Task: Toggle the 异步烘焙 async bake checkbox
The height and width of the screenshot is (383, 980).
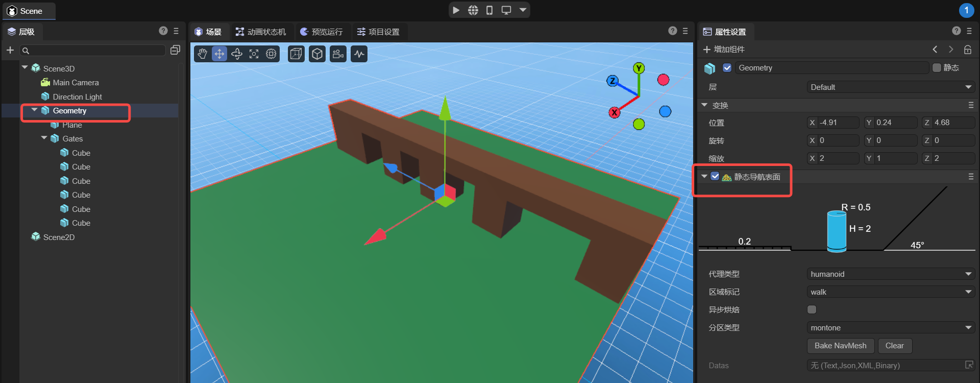Action: pos(812,309)
